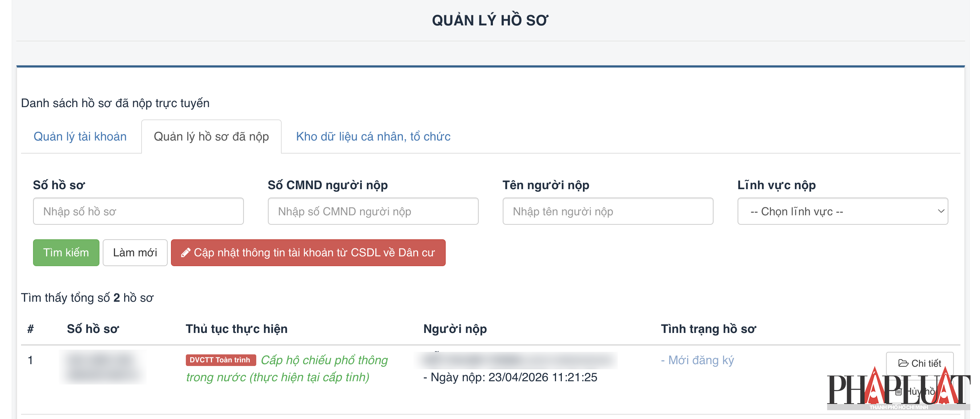The width and height of the screenshot is (980, 419).
Task: Click the blurred hồ sơ number in row 1
Action: pyautogui.click(x=103, y=367)
